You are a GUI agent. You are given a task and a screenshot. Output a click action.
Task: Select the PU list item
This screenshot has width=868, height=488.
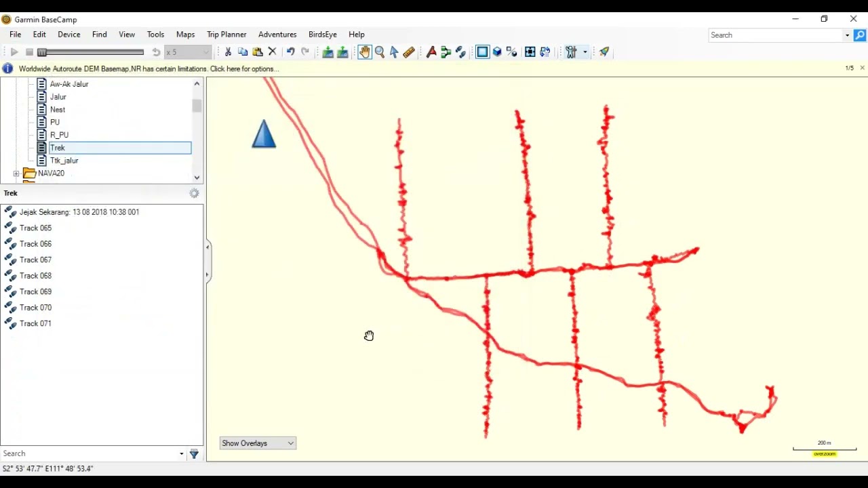coord(55,123)
